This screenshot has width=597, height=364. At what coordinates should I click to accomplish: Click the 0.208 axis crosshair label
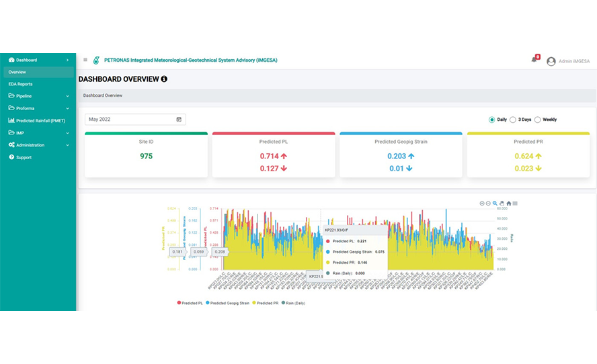[220, 252]
